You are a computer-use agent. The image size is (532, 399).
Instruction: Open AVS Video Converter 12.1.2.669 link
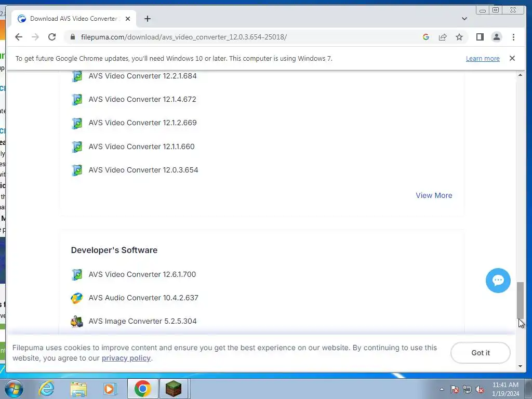click(142, 123)
